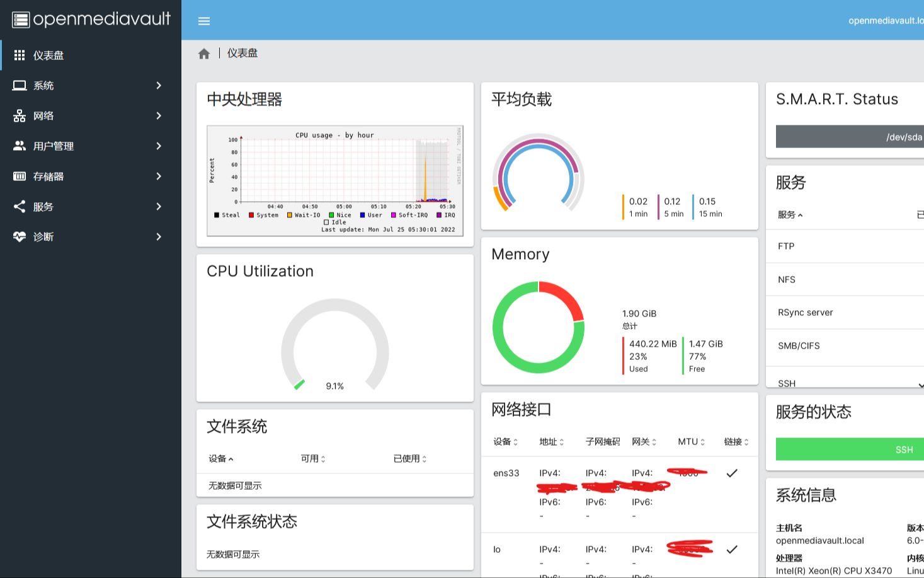Click the openmediavault logo icon
Screen dimensions: 924x578
21,20
